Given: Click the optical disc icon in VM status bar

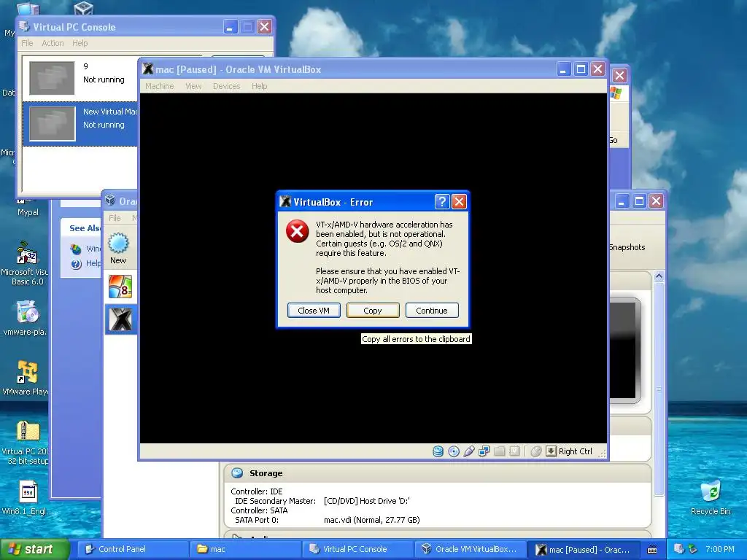Looking at the screenshot, I should point(454,451).
